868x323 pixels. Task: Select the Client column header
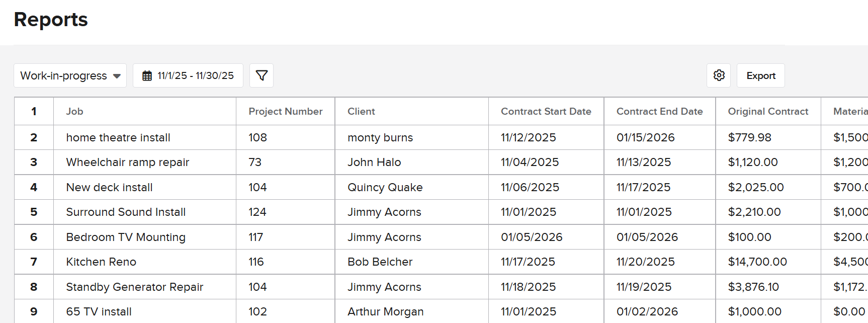tap(361, 111)
